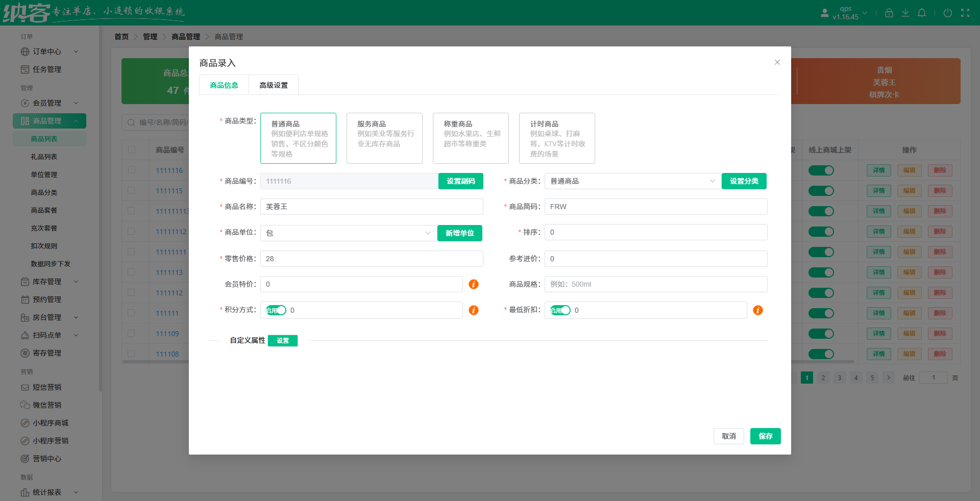The image size is (980, 501).
Task: Click the 小程序营销 icon in sidebar
Action: pyautogui.click(x=25, y=441)
